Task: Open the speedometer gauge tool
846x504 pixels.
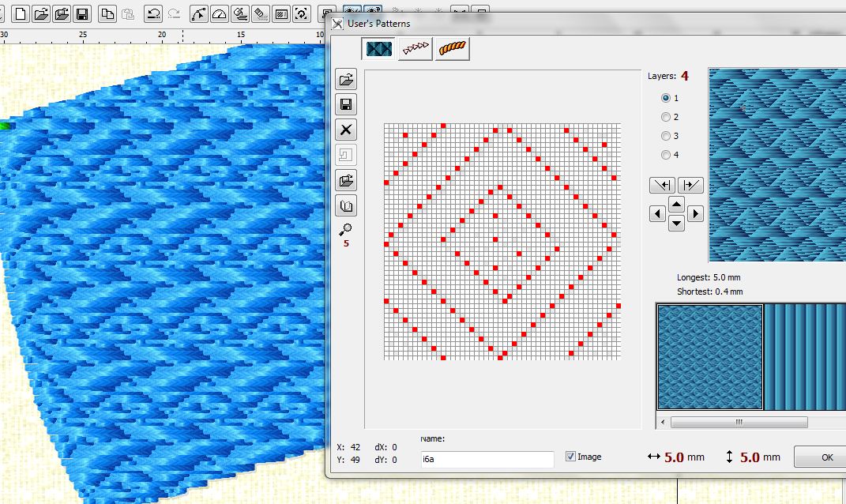Action: [x=220, y=13]
